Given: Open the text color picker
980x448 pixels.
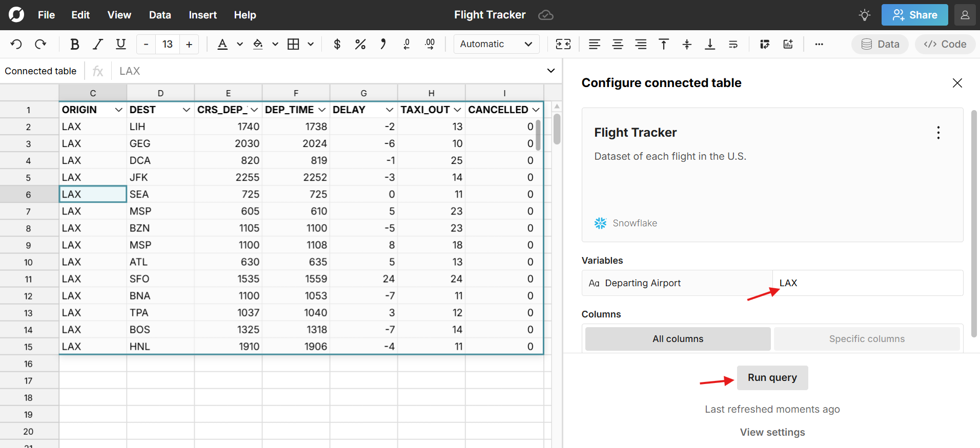Looking at the screenshot, I should pyautogui.click(x=222, y=45).
